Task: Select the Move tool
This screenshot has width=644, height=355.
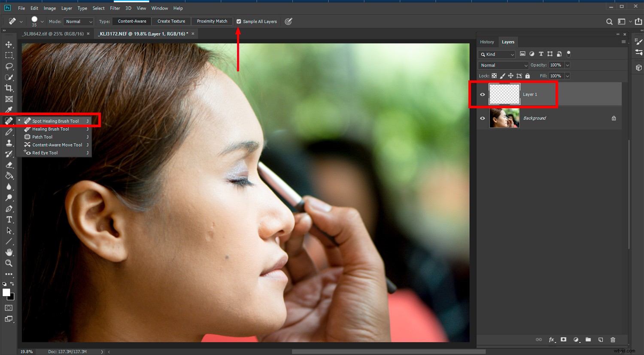Action: click(9, 44)
